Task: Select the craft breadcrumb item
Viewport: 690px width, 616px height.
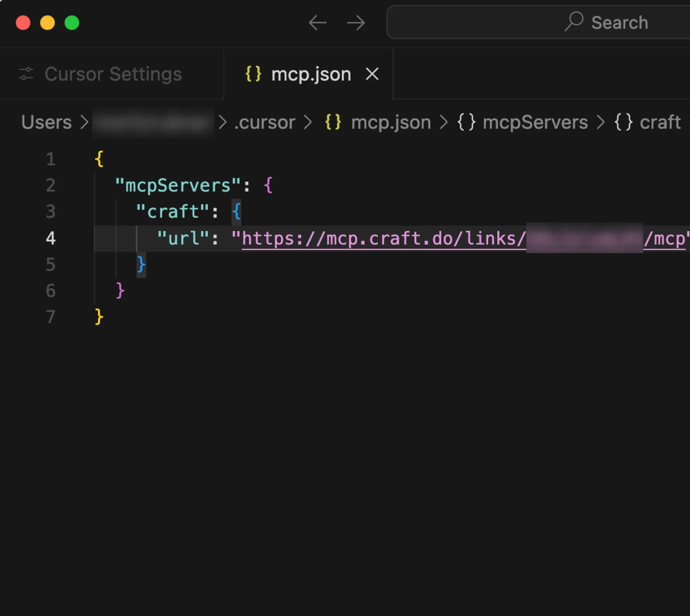Action: point(661,122)
